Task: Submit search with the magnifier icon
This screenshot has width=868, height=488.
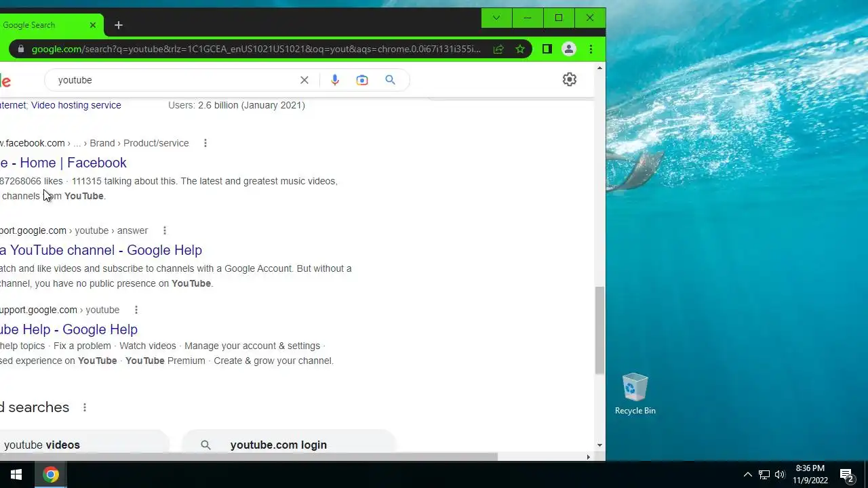Action: coord(390,80)
